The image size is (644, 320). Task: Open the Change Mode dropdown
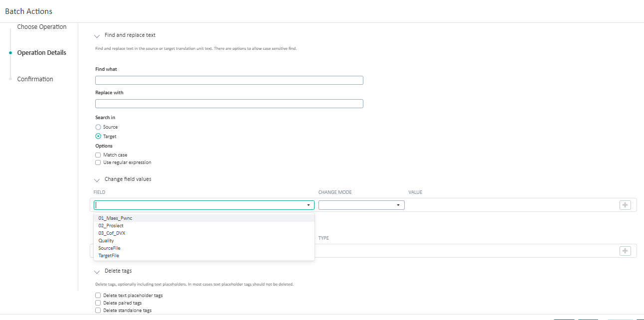click(361, 205)
